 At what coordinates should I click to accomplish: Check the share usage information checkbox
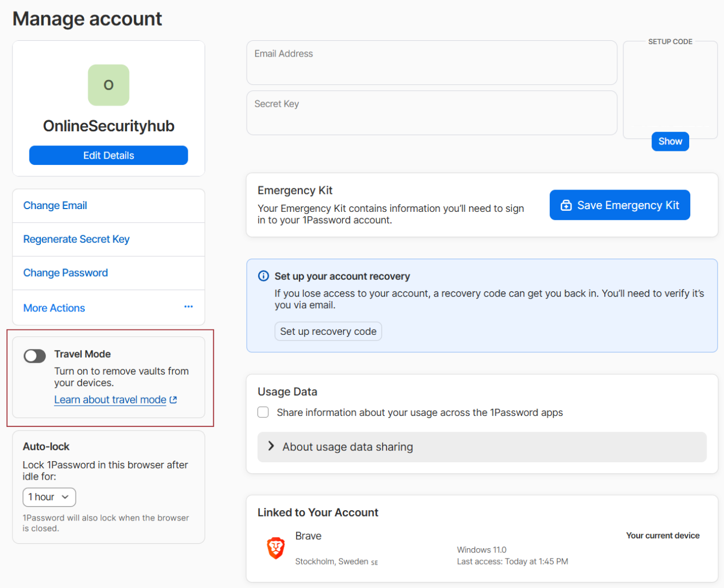click(263, 412)
